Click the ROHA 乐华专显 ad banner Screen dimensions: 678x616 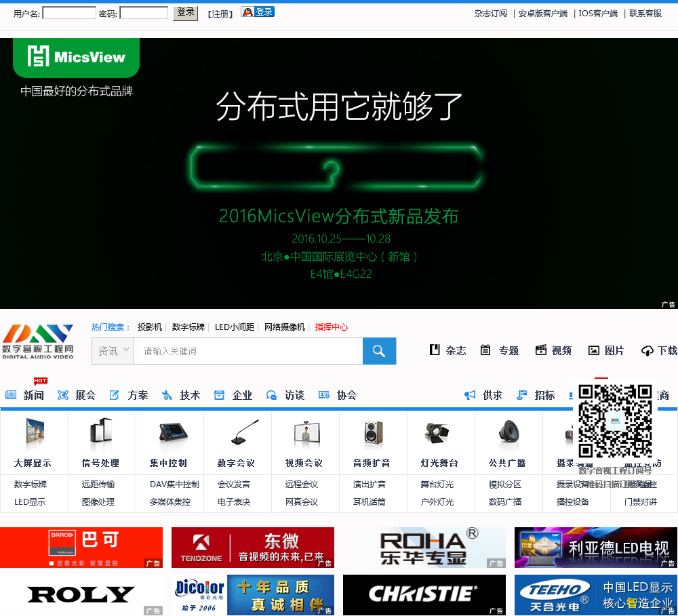tap(424, 548)
